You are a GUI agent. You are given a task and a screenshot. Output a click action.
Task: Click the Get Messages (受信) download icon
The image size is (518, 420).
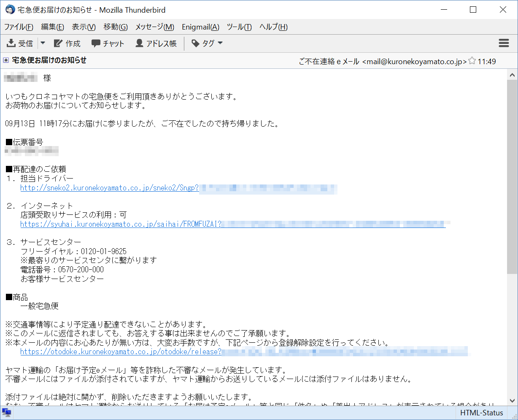11,43
